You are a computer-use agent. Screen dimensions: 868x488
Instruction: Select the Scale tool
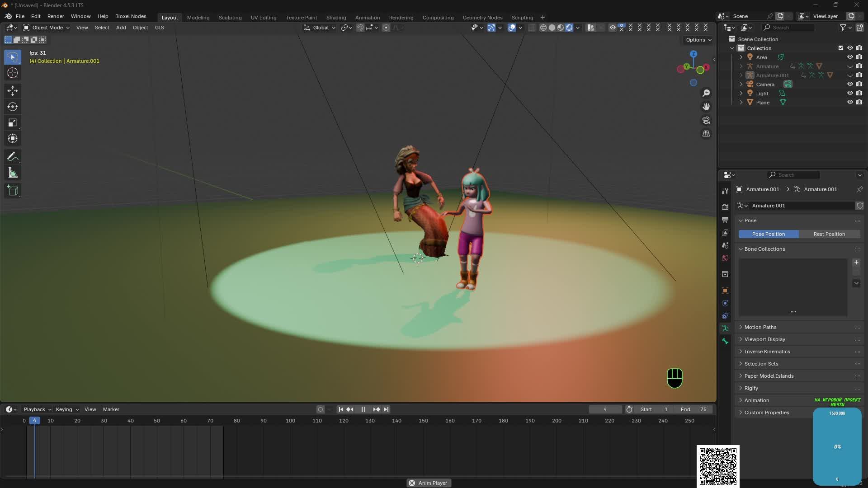12,122
